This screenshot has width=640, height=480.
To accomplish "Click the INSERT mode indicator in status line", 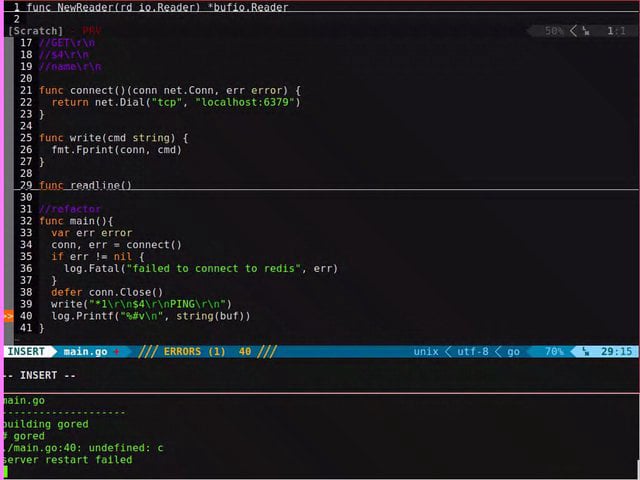I will pos(27,351).
